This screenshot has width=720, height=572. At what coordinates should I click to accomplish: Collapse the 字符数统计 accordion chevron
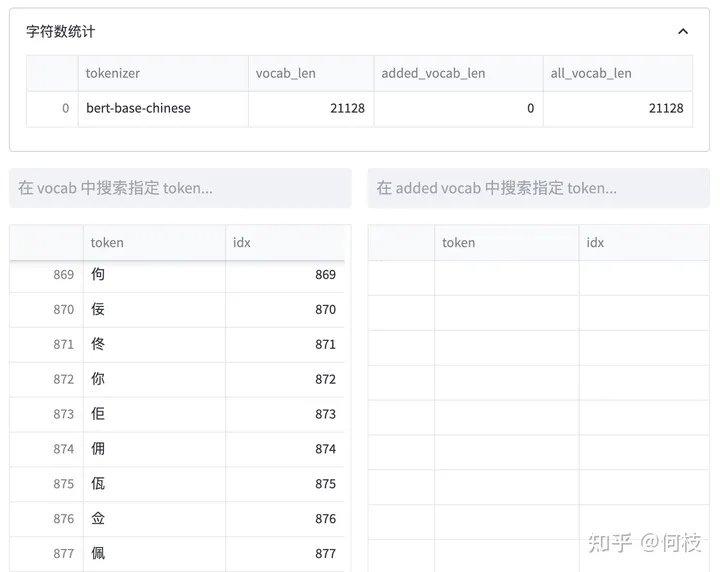683,31
